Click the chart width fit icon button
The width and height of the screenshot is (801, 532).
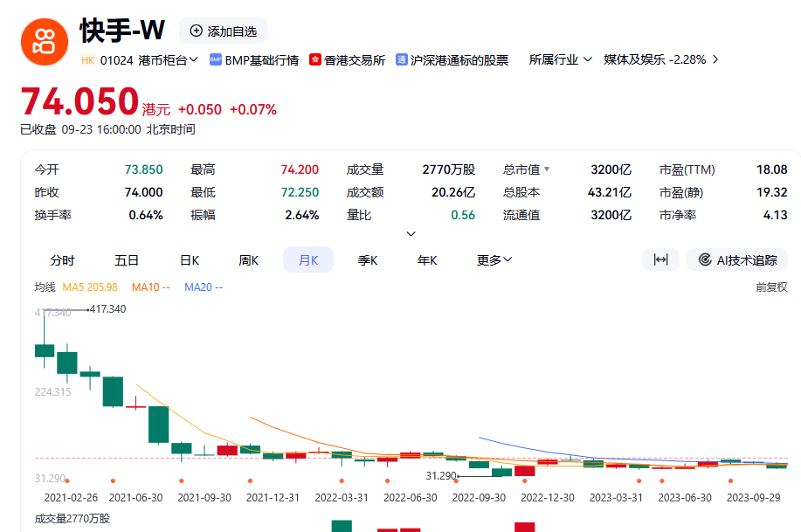(x=660, y=259)
